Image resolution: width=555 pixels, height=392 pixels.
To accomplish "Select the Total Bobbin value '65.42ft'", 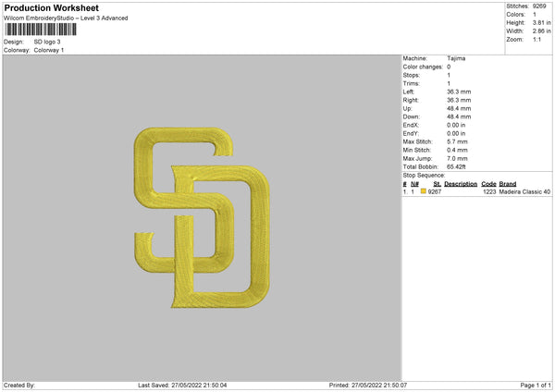I will [456, 167].
